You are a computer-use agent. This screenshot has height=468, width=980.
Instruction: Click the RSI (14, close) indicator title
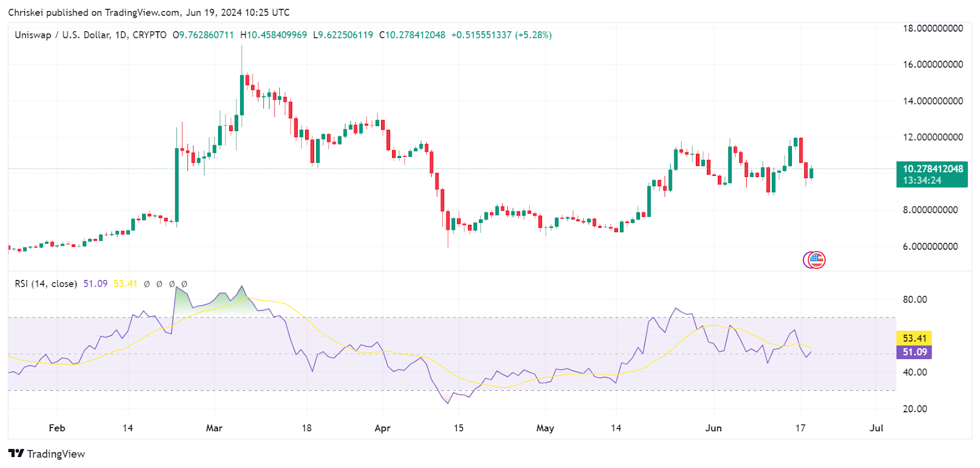coord(46,284)
